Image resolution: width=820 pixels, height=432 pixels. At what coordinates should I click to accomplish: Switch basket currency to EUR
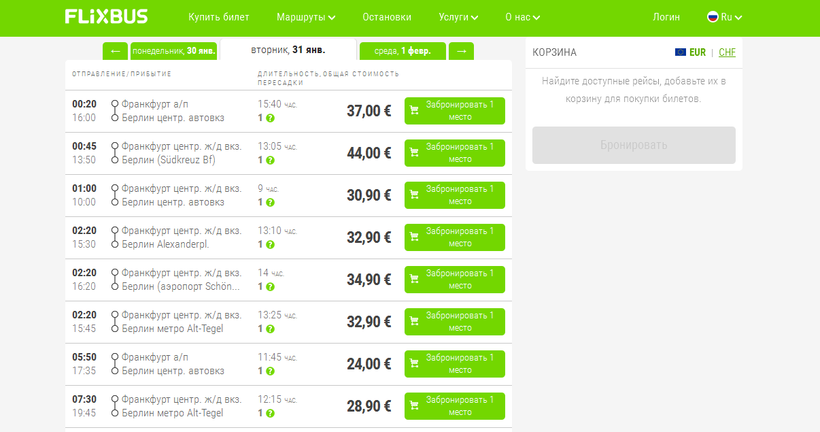click(689, 52)
